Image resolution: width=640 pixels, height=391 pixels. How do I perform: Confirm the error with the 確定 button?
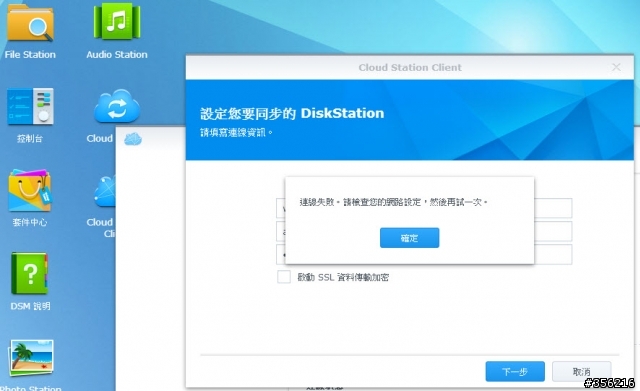(x=409, y=238)
